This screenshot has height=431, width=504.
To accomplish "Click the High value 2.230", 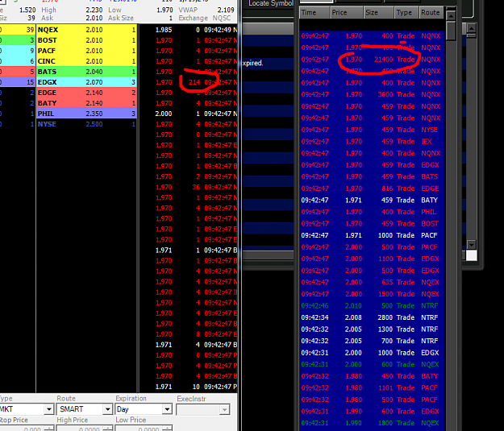I will pos(94,10).
